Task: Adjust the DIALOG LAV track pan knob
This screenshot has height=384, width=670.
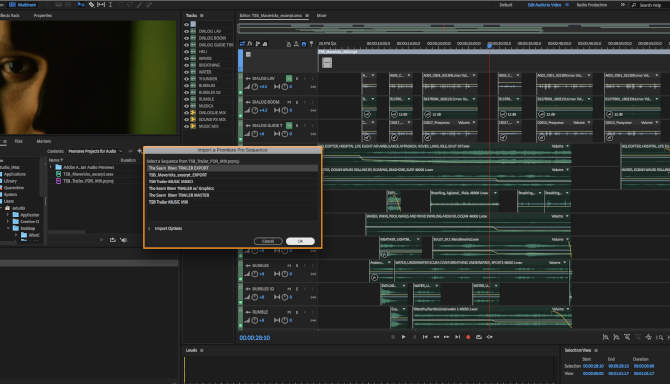Action: pos(285,87)
